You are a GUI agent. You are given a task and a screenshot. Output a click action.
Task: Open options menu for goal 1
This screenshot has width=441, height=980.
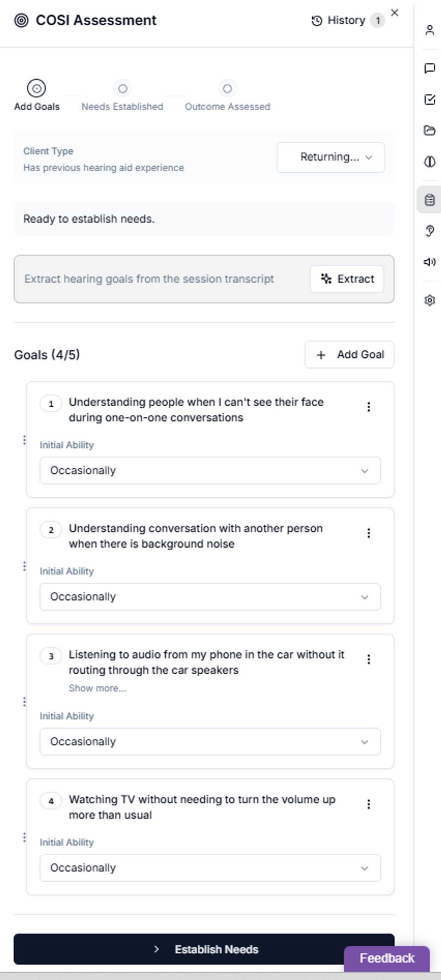click(368, 407)
